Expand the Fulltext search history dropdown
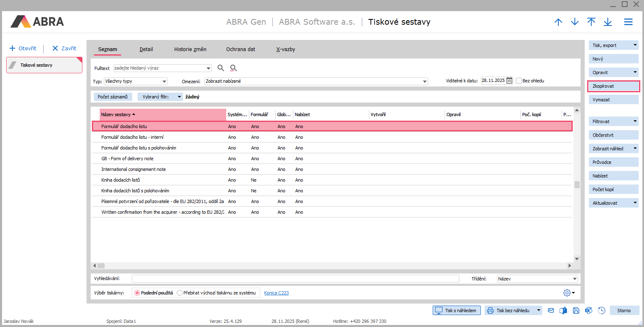This screenshot has height=327, width=644. [208, 68]
